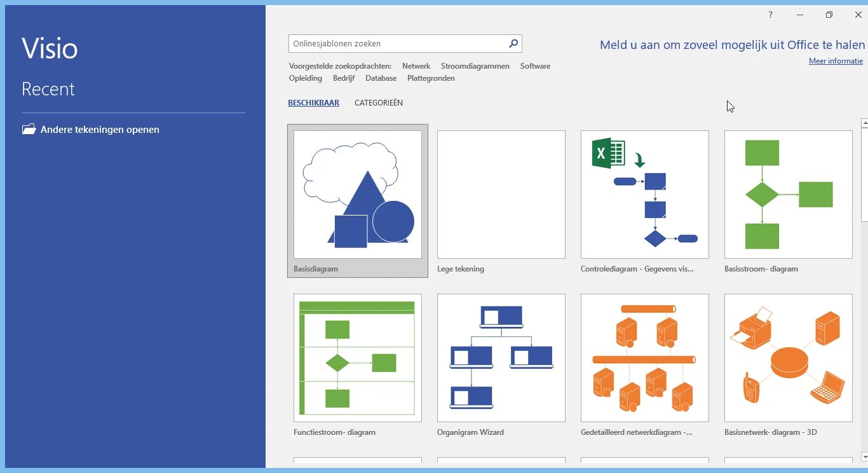This screenshot has width=868, height=473.
Task: Click the search magnifier icon
Action: (x=513, y=44)
